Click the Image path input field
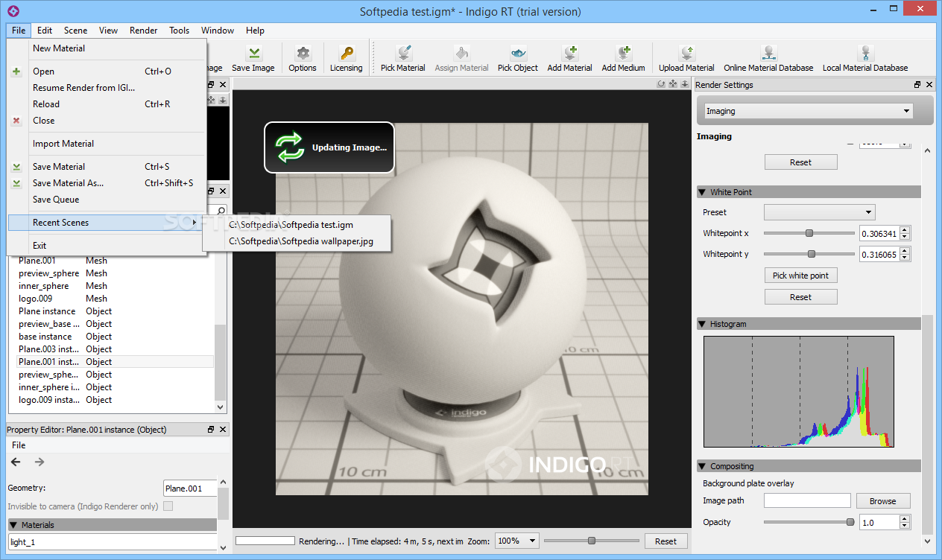This screenshot has height=560, width=942. (x=807, y=501)
